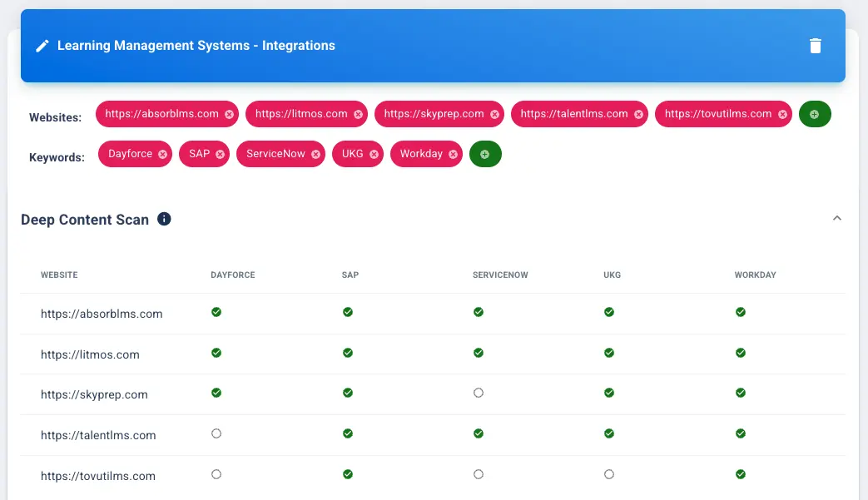Collapse the Deep Content Scan section
This screenshot has height=500, width=868.
pos(837,219)
